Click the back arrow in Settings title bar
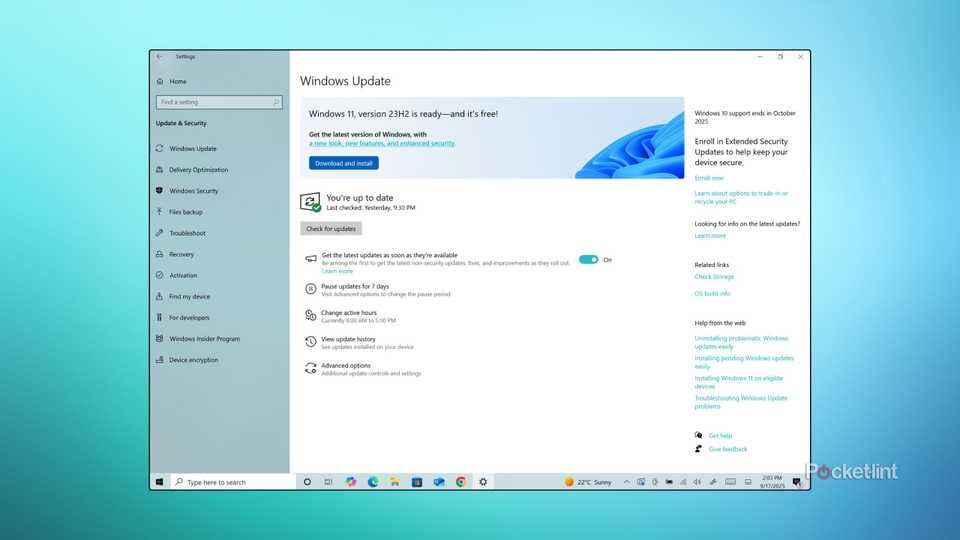This screenshot has height=540, width=960. 160,56
